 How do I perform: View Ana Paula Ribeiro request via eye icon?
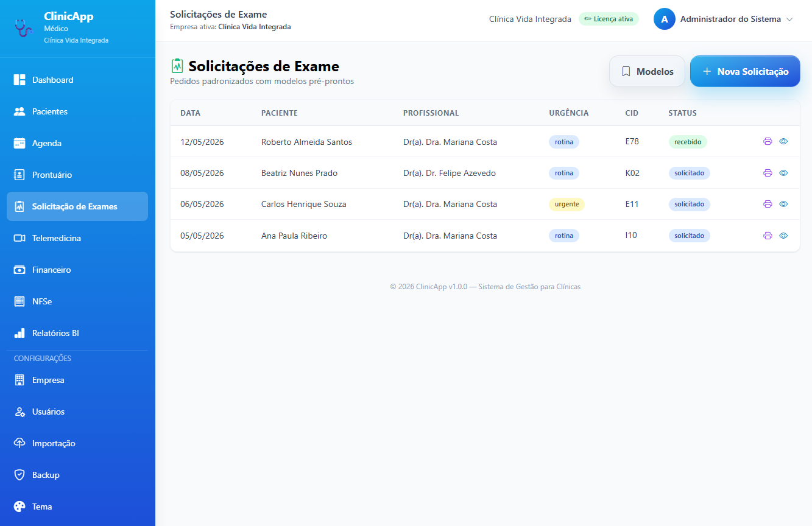pos(783,236)
